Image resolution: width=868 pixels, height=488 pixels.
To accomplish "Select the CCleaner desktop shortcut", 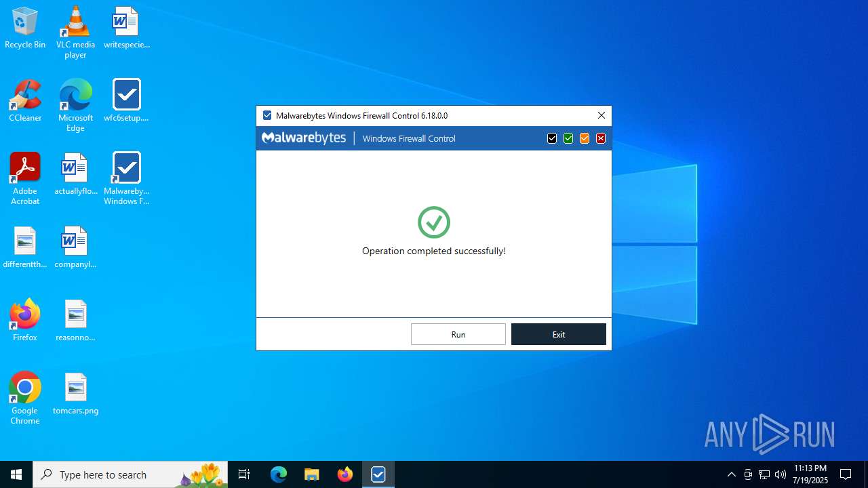I will pyautogui.click(x=25, y=101).
